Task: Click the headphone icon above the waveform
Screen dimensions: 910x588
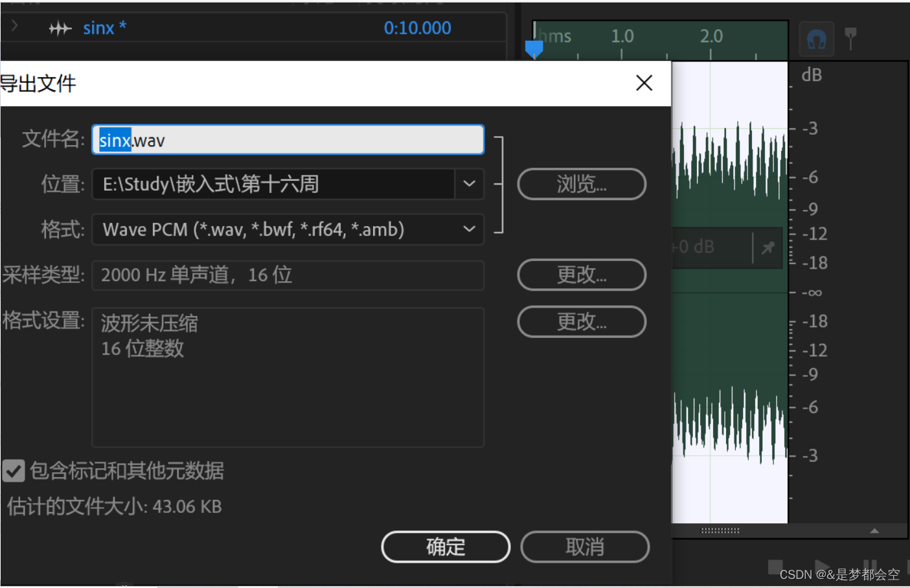Action: 816,40
